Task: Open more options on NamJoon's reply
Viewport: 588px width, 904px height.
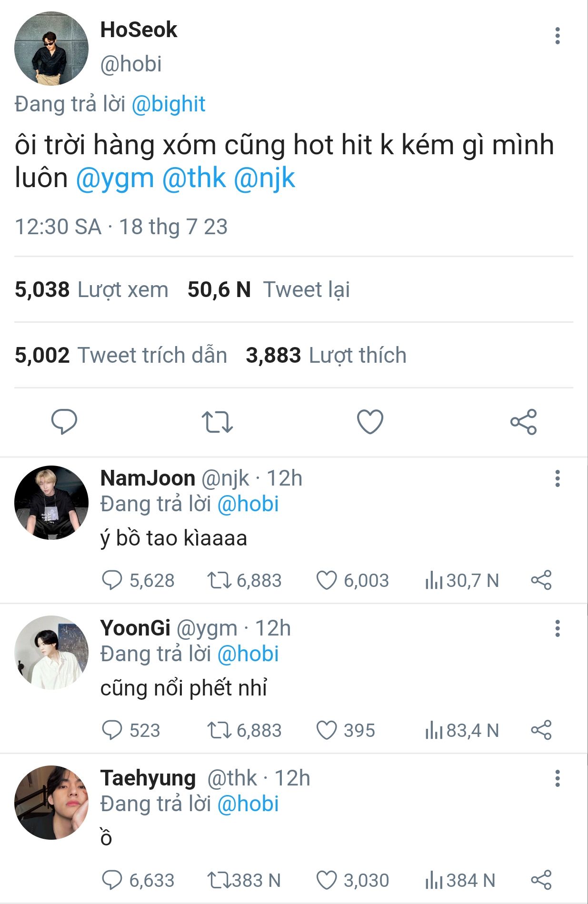Action: coord(557,478)
